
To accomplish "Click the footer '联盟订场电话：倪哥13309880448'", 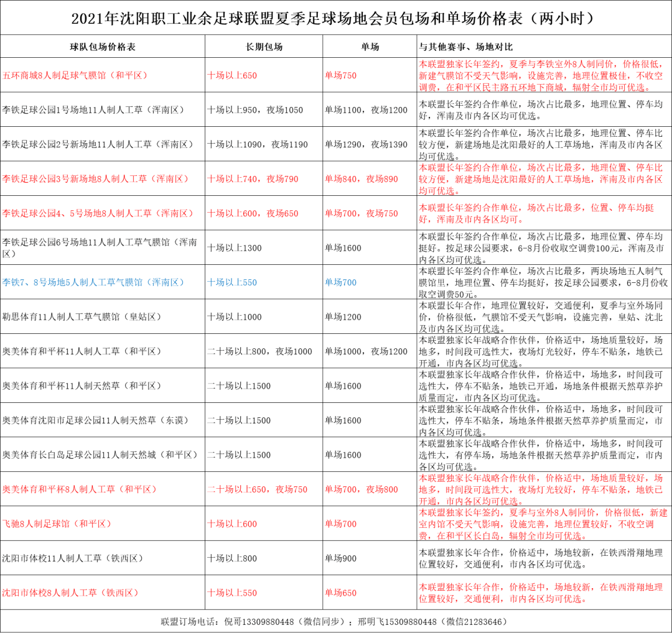I will [228, 621].
